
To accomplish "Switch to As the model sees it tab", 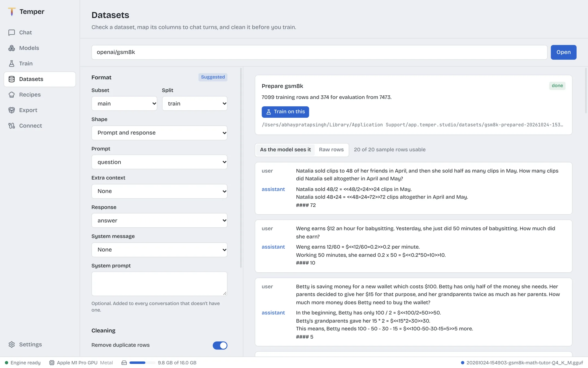I will [285, 150].
